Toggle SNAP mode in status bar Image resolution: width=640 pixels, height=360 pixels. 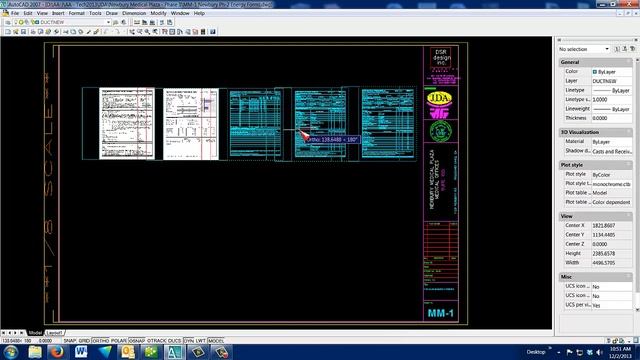70,341
